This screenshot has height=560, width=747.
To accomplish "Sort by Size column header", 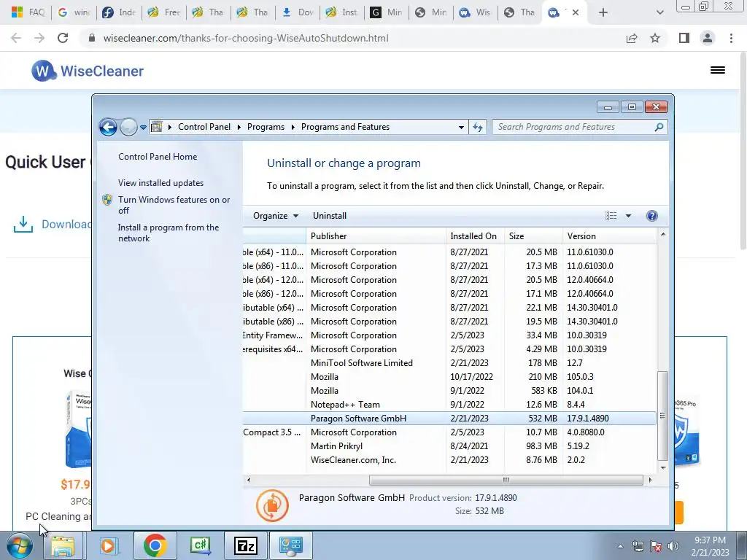I will click(533, 236).
